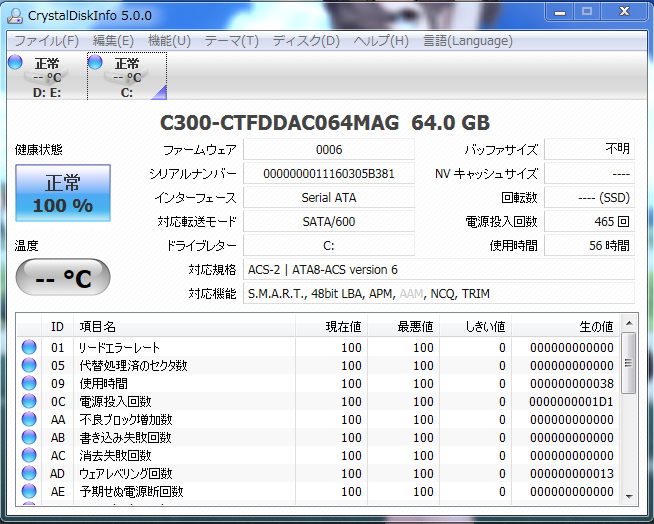Screen dimensions: 654x524
Task: Click raw value 000000000013
Action: tap(572, 474)
